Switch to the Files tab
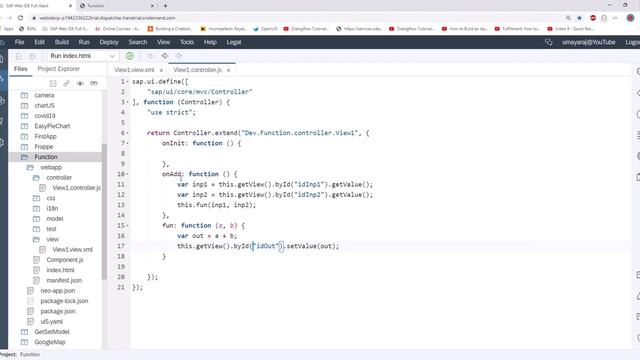The image size is (640, 360). click(x=21, y=69)
